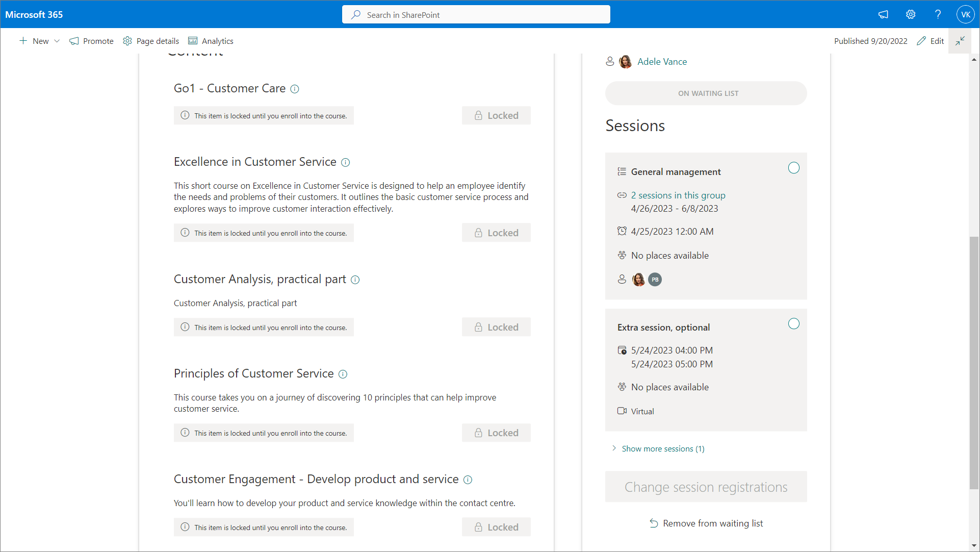Image resolution: width=980 pixels, height=552 pixels.
Task: Open the New dropdown arrow
Action: coord(57,41)
